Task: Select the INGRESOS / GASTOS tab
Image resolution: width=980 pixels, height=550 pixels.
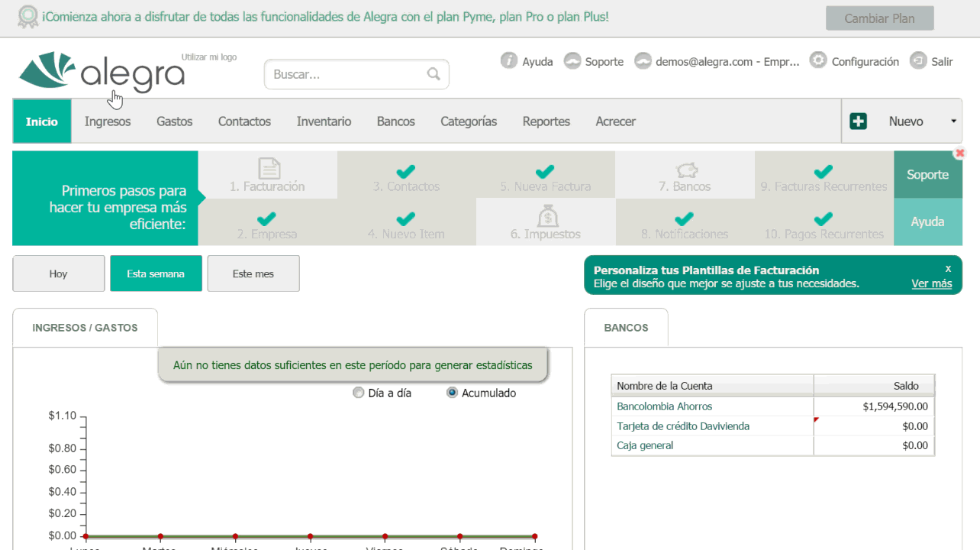Action: coord(85,328)
